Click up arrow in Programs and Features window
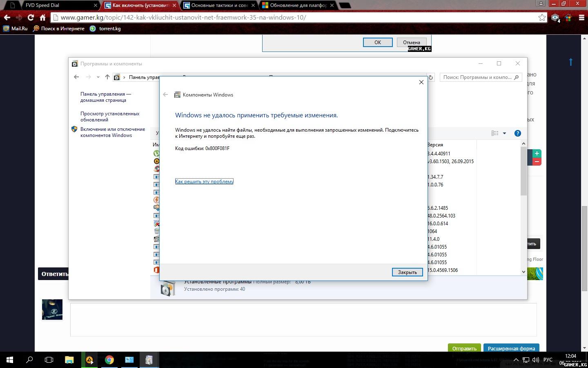Screen dimensions: 588x368 click(107, 77)
